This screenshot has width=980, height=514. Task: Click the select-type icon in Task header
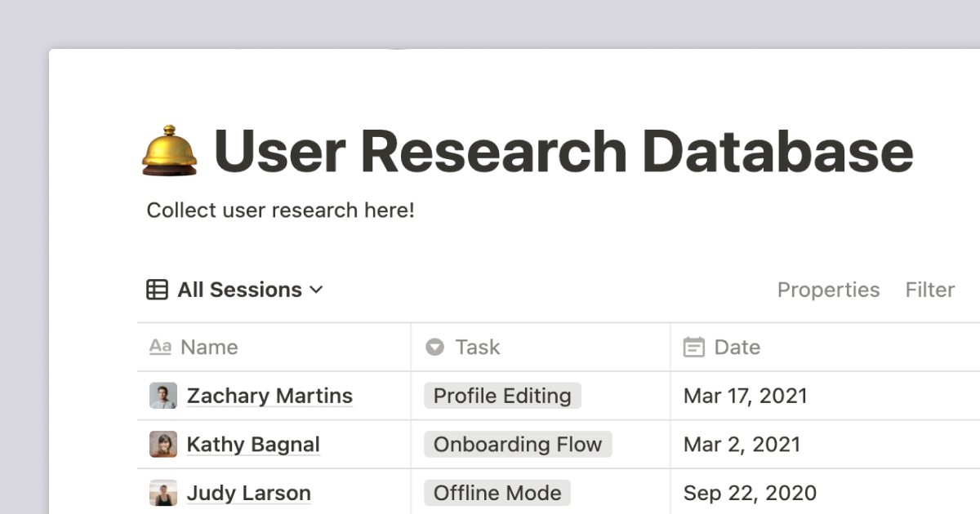(434, 348)
